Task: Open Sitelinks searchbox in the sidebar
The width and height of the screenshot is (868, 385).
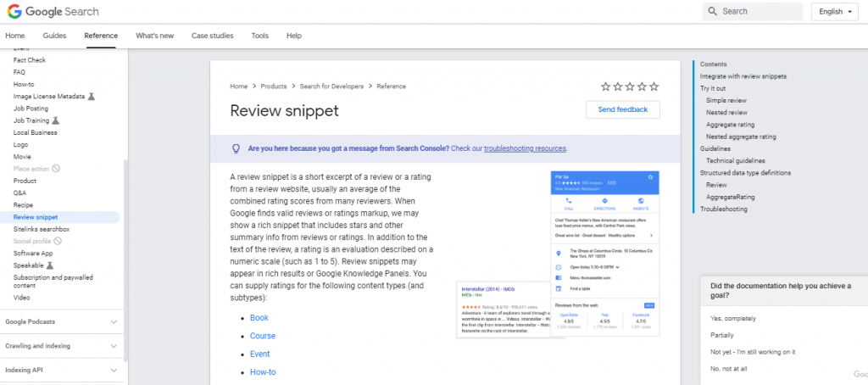Action: (x=42, y=229)
